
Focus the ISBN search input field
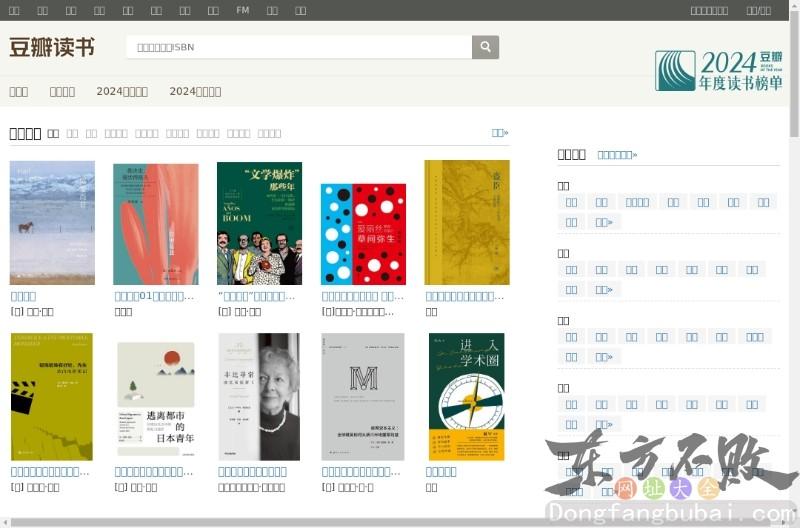pyautogui.click(x=298, y=47)
